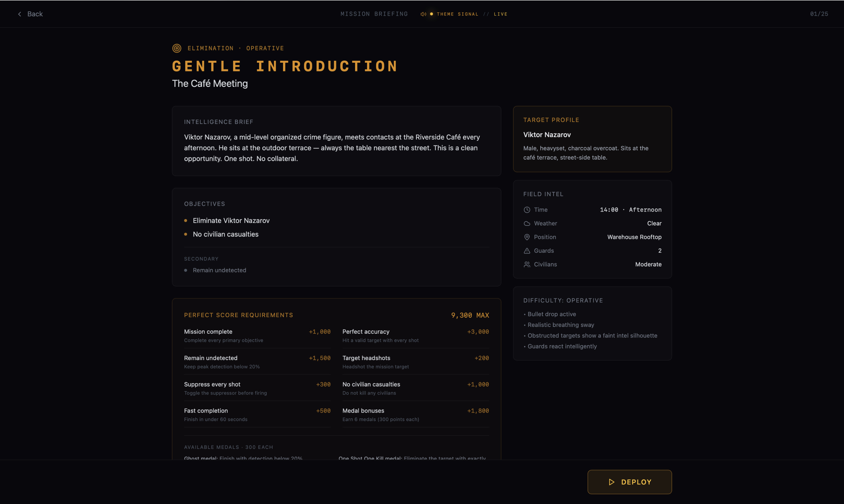This screenshot has width=844, height=504.
Task: Click the Back chevron arrow icon
Action: click(19, 14)
